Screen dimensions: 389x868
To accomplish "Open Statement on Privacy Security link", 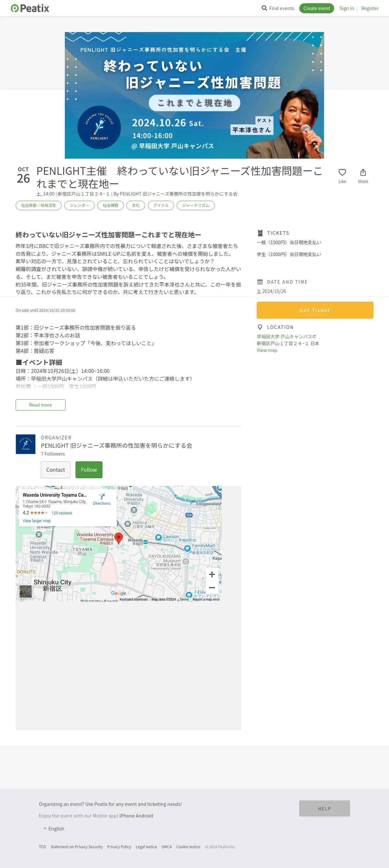I will click(x=77, y=847).
